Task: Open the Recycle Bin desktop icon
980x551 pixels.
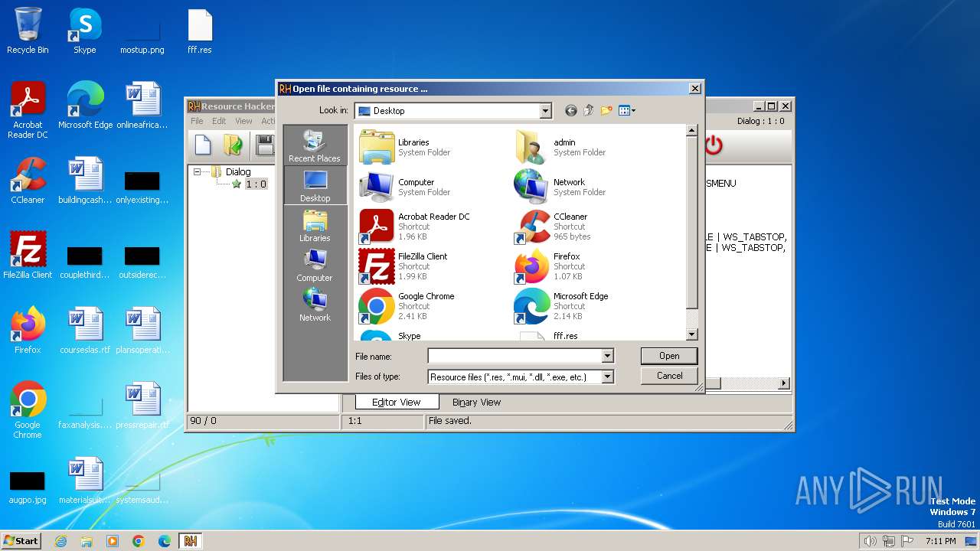Action: 28,31
